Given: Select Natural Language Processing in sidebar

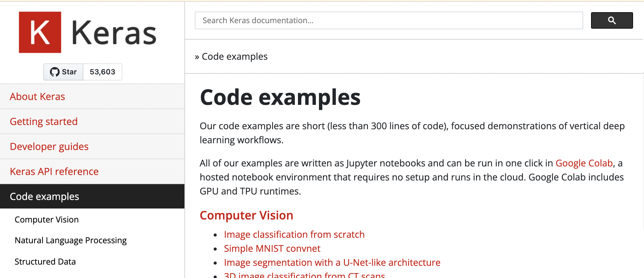Looking at the screenshot, I should [x=71, y=241].
